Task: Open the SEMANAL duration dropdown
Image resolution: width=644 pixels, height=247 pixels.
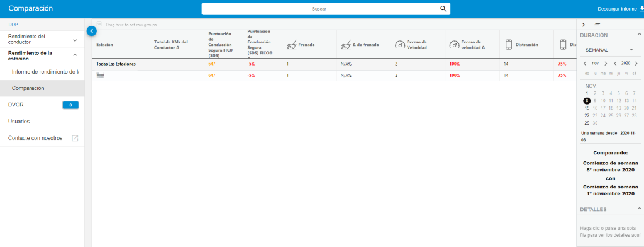Action: tap(609, 50)
